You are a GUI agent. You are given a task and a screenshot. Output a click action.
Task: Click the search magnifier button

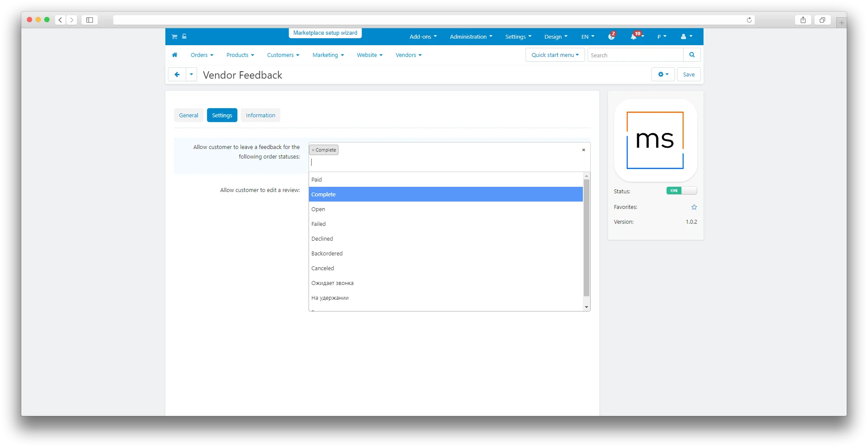tap(692, 55)
